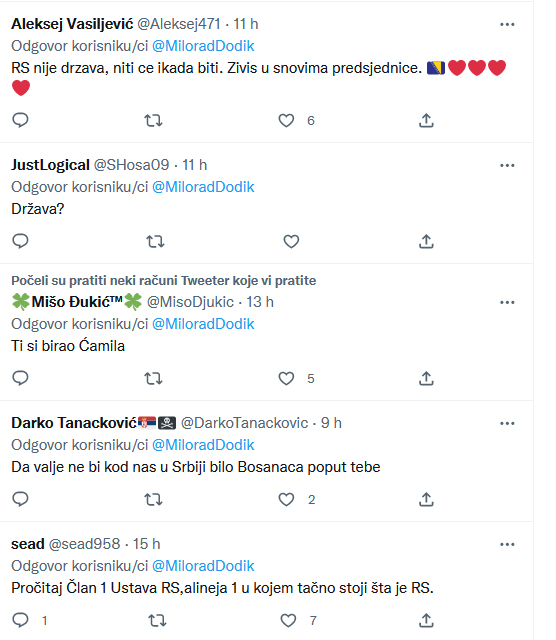Visit Darko Tanacković's profile by name
556x640 pixels.
tap(74, 423)
